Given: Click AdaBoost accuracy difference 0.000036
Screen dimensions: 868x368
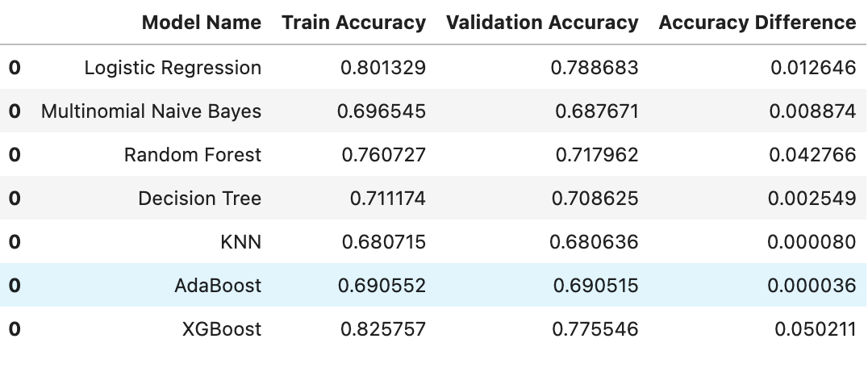Looking at the screenshot, I should [812, 286].
